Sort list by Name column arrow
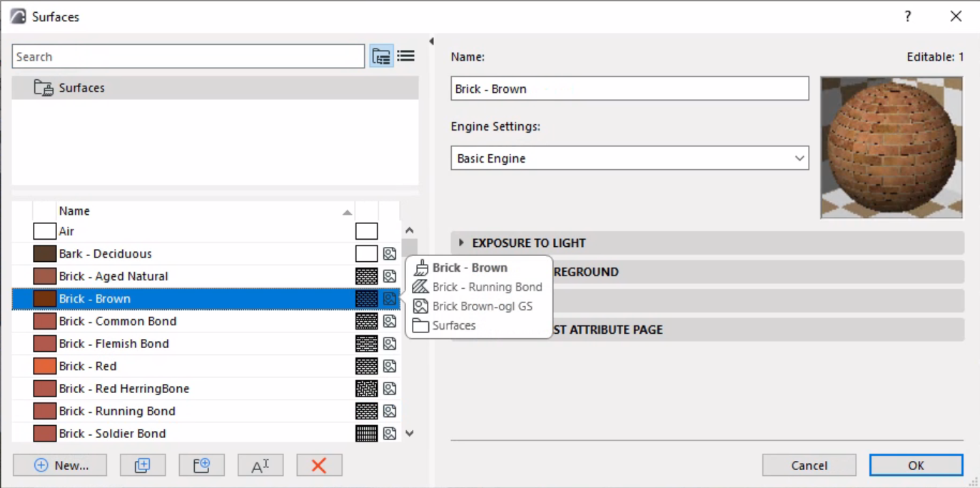980x488 pixels. pyautogui.click(x=347, y=212)
